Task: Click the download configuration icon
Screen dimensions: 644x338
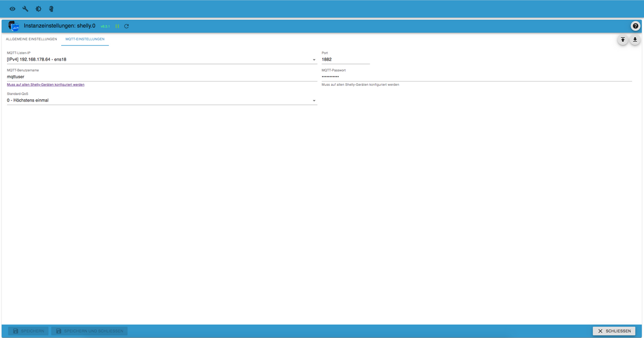Action: click(635, 40)
